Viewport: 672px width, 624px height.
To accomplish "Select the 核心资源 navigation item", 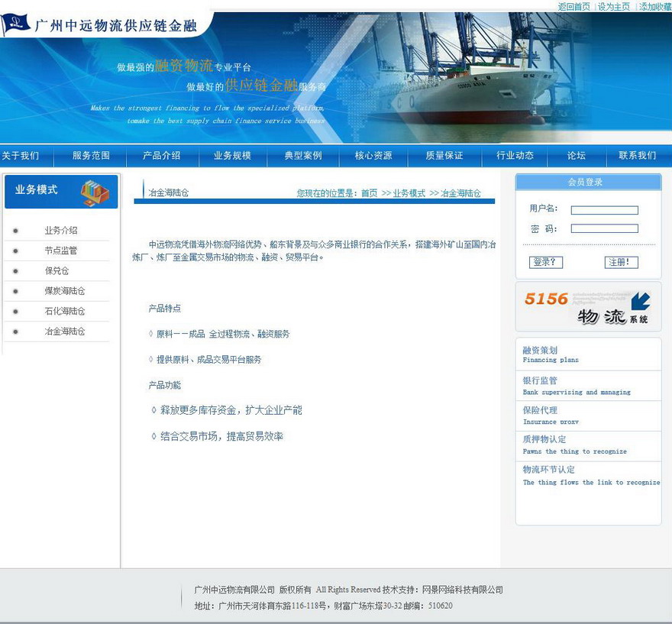I will [x=373, y=156].
